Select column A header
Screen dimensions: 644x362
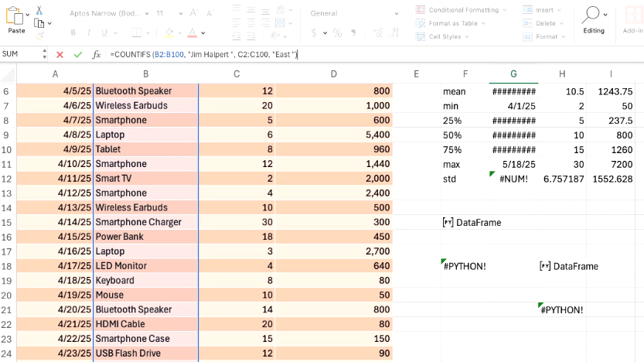(55, 74)
